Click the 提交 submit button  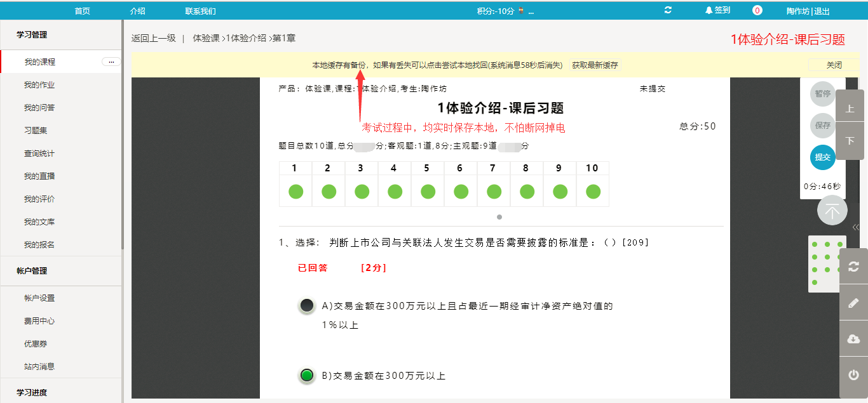tap(823, 157)
